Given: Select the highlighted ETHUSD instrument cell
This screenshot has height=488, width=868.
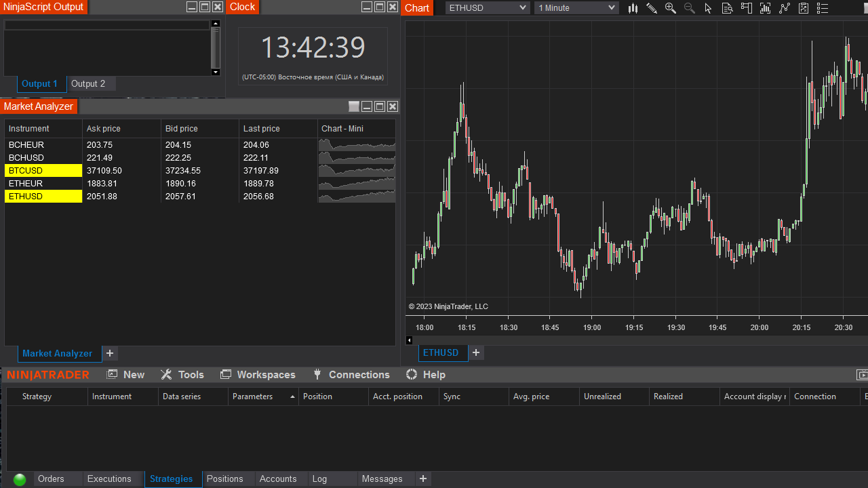Looking at the screenshot, I should pos(43,197).
